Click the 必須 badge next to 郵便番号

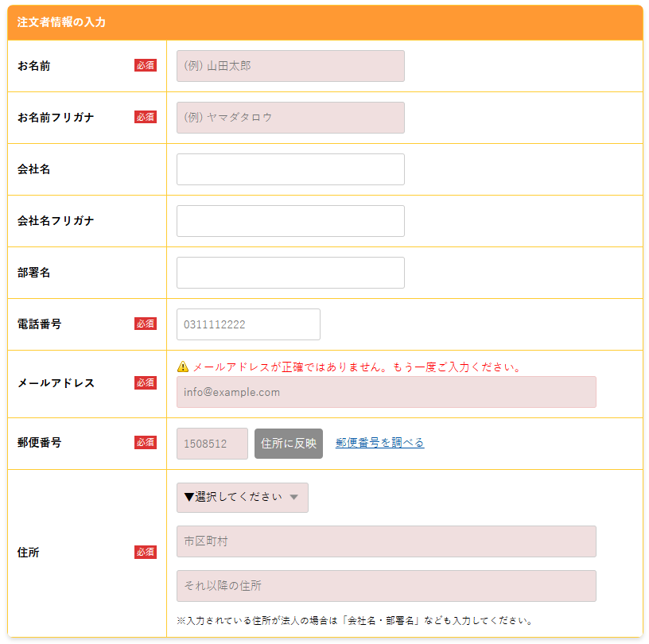pyautogui.click(x=146, y=443)
